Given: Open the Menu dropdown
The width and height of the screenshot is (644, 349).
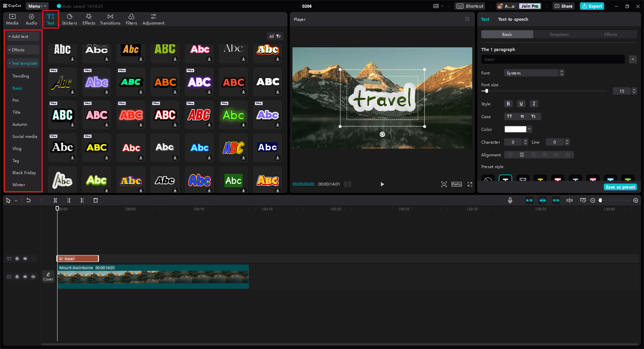Looking at the screenshot, I should tap(38, 6).
